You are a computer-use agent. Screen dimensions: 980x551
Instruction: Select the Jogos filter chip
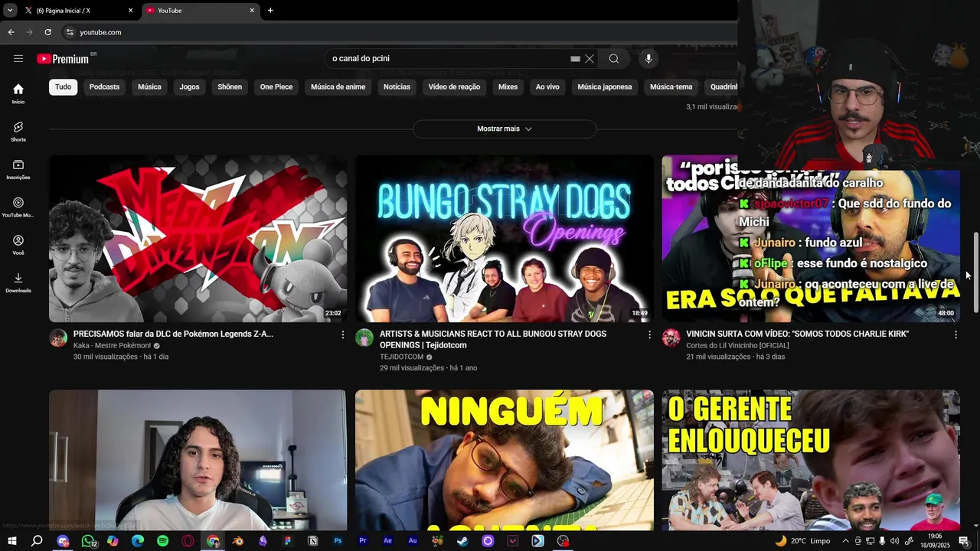point(189,87)
